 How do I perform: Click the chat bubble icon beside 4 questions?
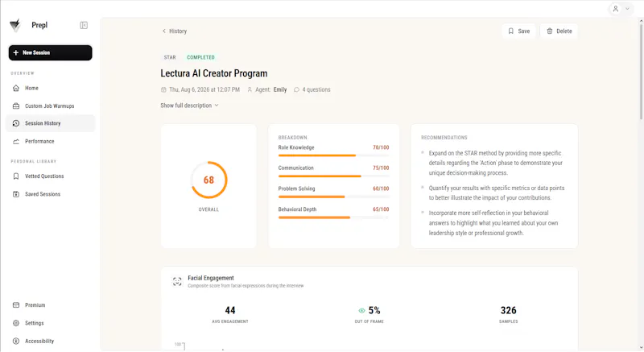(x=296, y=89)
